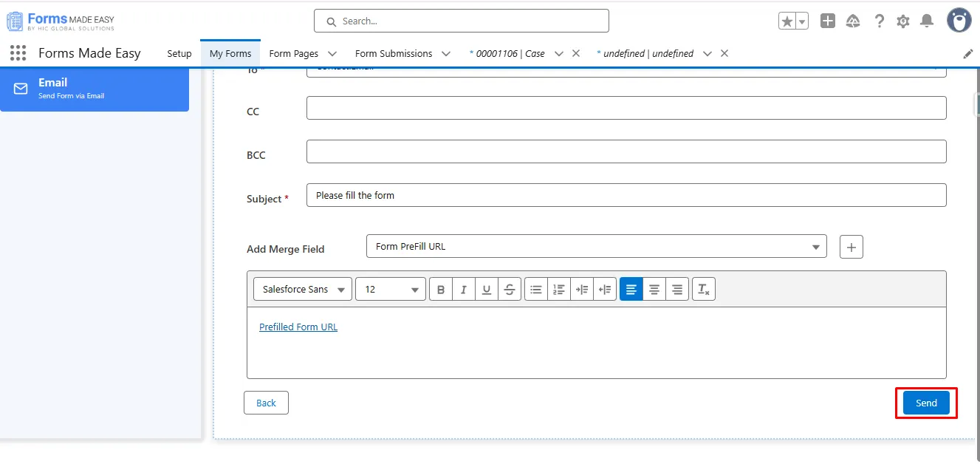Viewport: 980px width, 464px height.
Task: Open the Form Submissions tab
Action: (394, 53)
